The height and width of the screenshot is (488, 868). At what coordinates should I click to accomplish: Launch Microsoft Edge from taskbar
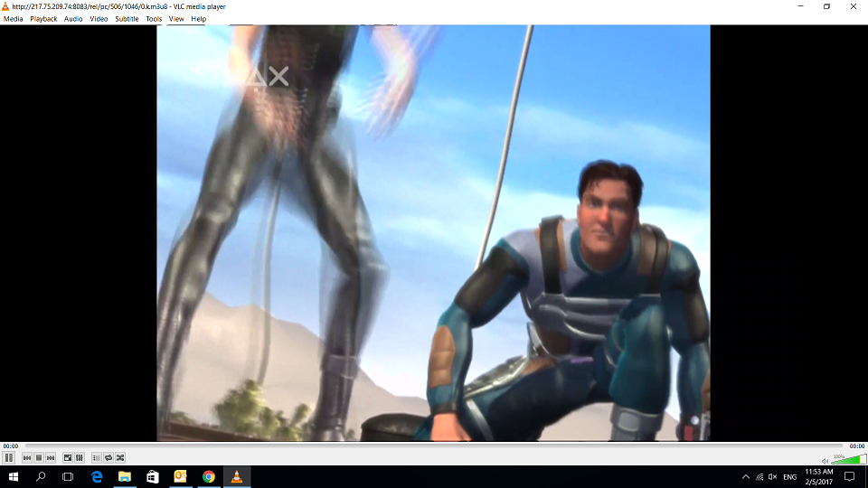(97, 476)
